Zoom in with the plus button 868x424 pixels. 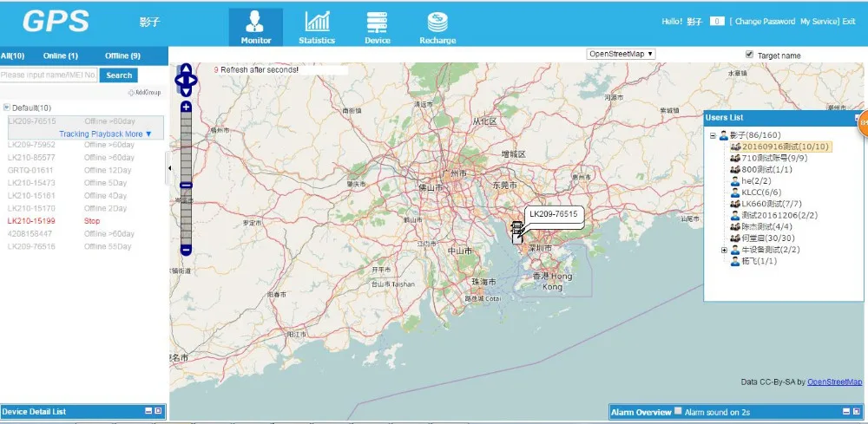186,107
